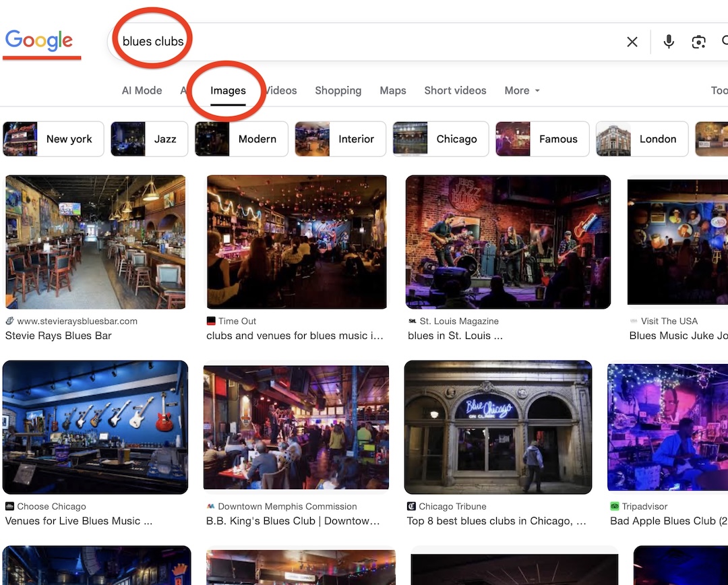
Task: Click the Time Out source favicon
Action: tap(211, 321)
